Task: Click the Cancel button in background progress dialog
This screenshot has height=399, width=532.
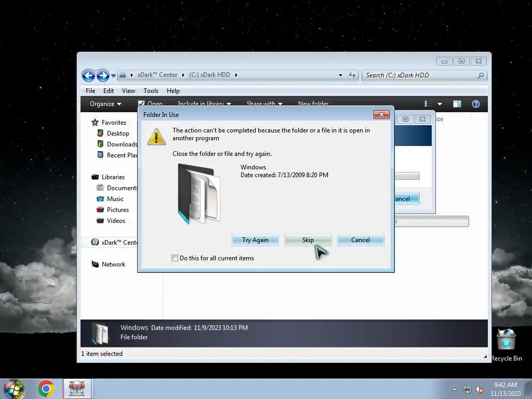Action: click(407, 199)
